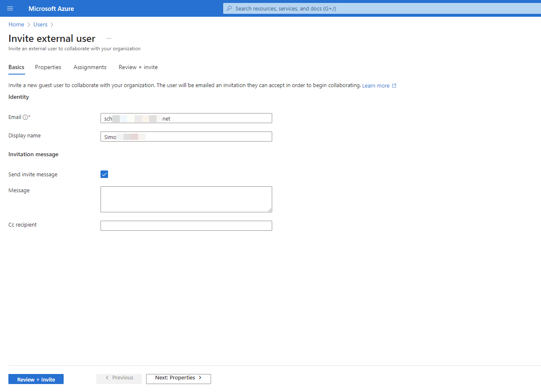Image resolution: width=541 pixels, height=392 pixels.
Task: Click the Cc recipient input field
Action: 186,226
